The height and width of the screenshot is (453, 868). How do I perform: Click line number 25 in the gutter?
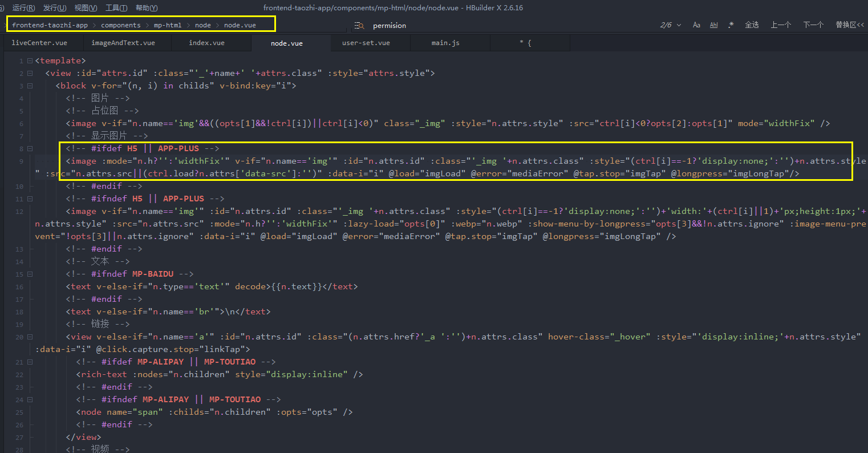point(20,412)
